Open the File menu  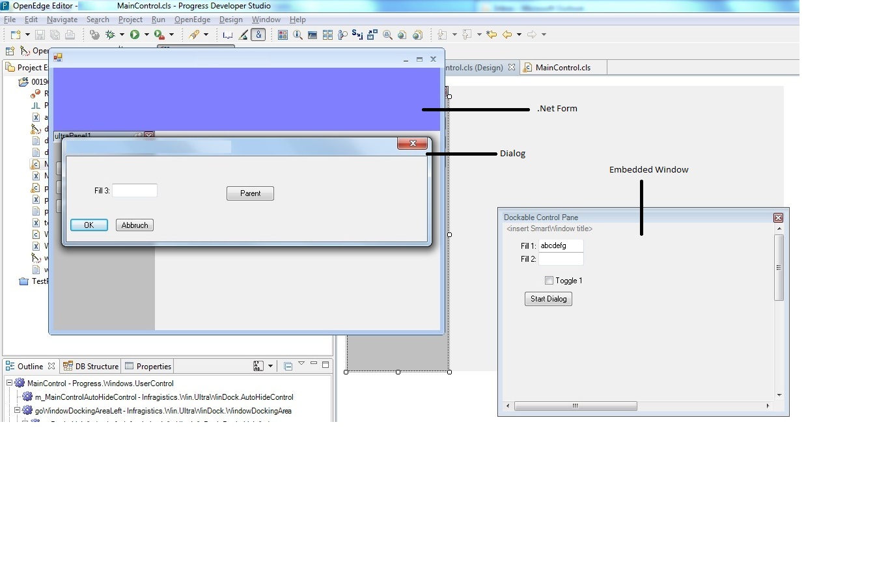point(10,20)
